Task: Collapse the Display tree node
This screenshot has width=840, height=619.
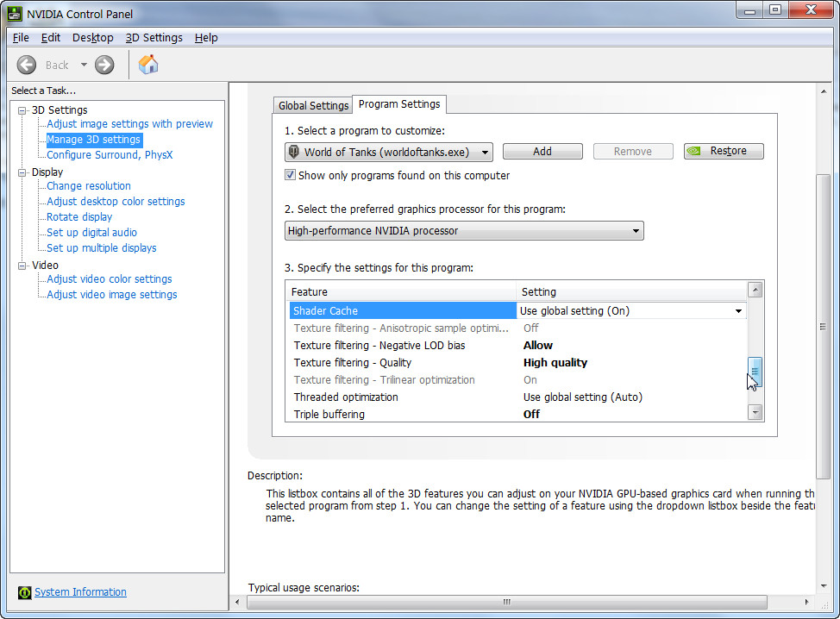Action: coord(22,172)
